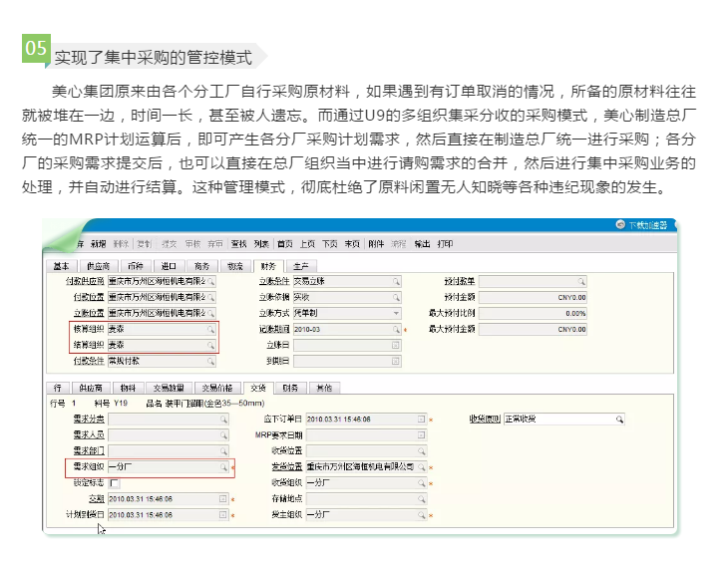
Task: Open calendar picker for 应下订单日
Action: 421,420
